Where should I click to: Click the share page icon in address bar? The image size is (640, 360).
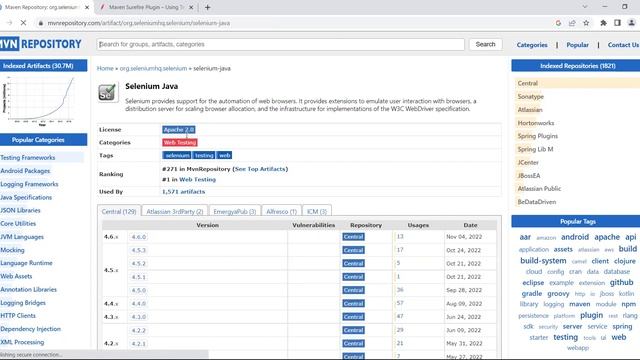coord(572,23)
